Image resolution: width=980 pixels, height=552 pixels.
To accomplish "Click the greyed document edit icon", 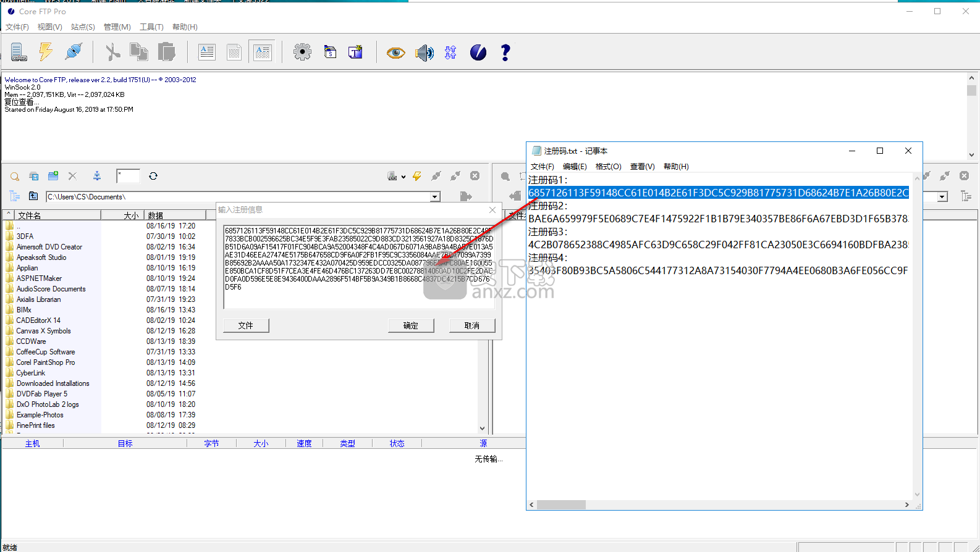I will tap(234, 52).
